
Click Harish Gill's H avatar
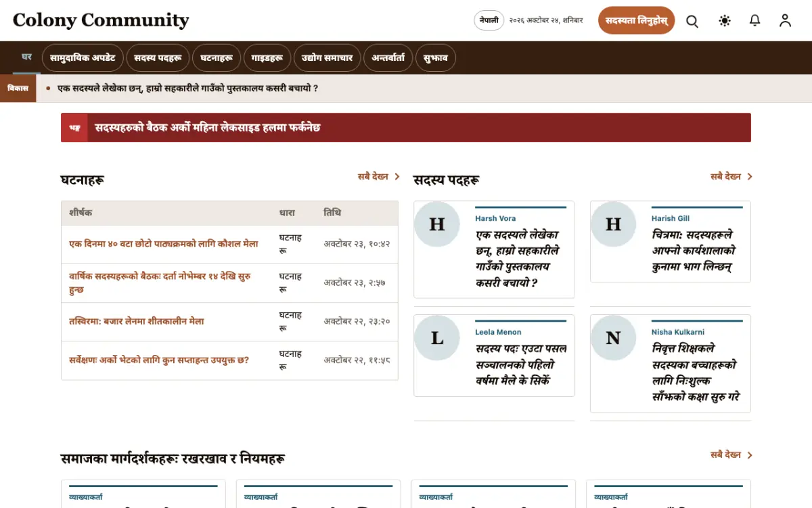613,224
